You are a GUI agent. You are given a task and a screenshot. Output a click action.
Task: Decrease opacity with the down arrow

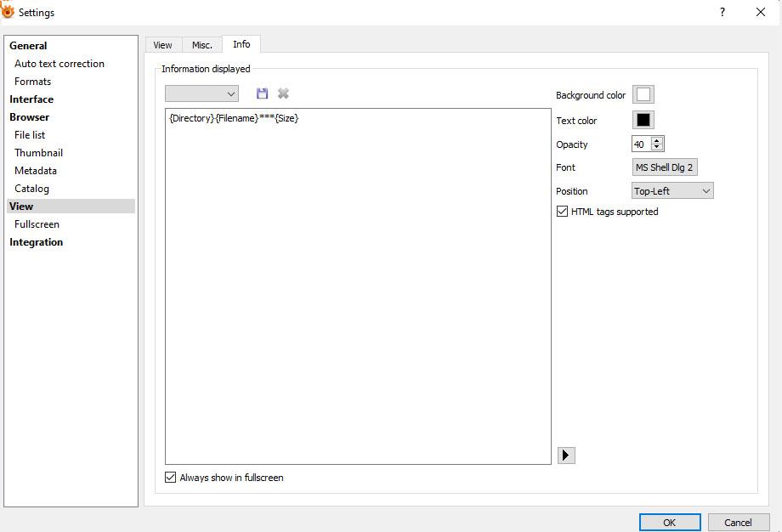click(656, 148)
